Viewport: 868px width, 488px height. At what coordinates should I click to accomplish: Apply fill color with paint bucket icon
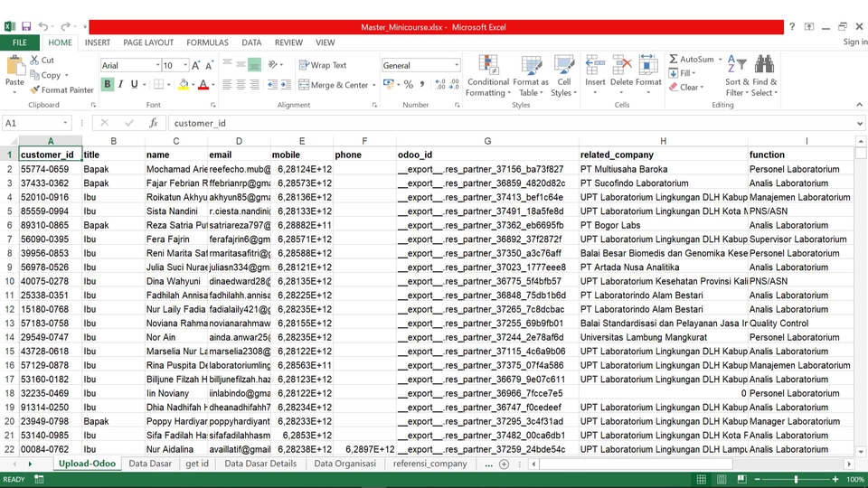184,85
